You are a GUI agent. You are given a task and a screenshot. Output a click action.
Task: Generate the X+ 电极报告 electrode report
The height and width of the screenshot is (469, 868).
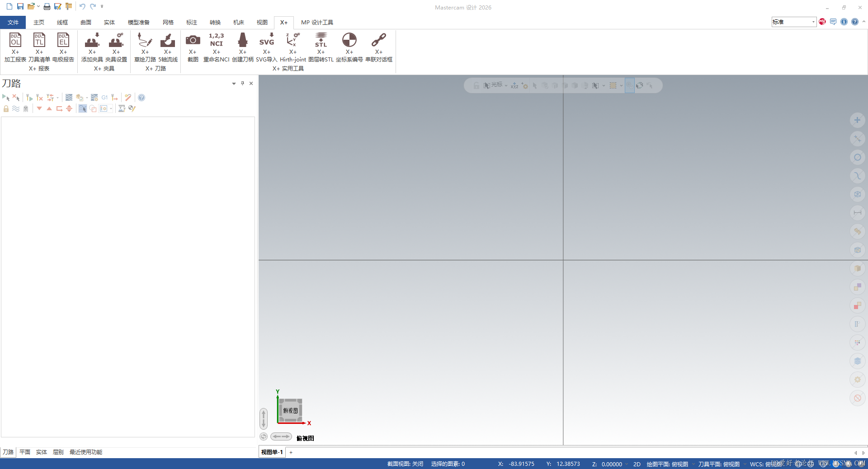click(x=63, y=47)
